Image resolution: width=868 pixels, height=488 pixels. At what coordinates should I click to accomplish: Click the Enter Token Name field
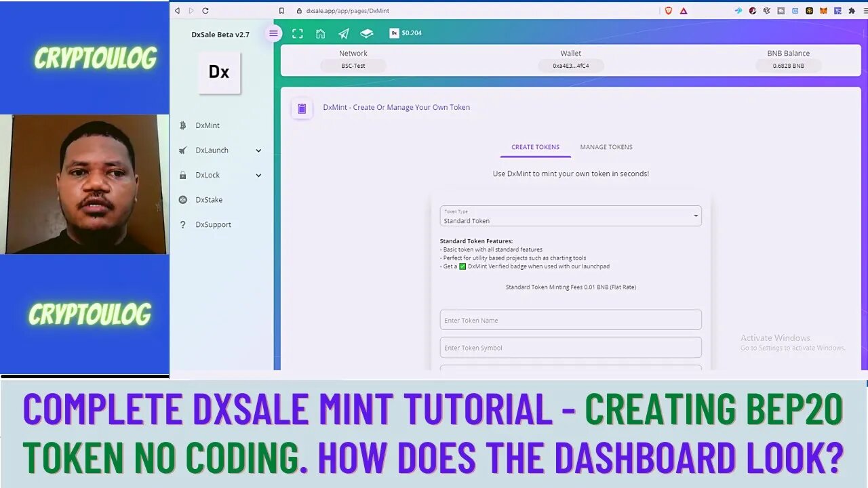570,320
